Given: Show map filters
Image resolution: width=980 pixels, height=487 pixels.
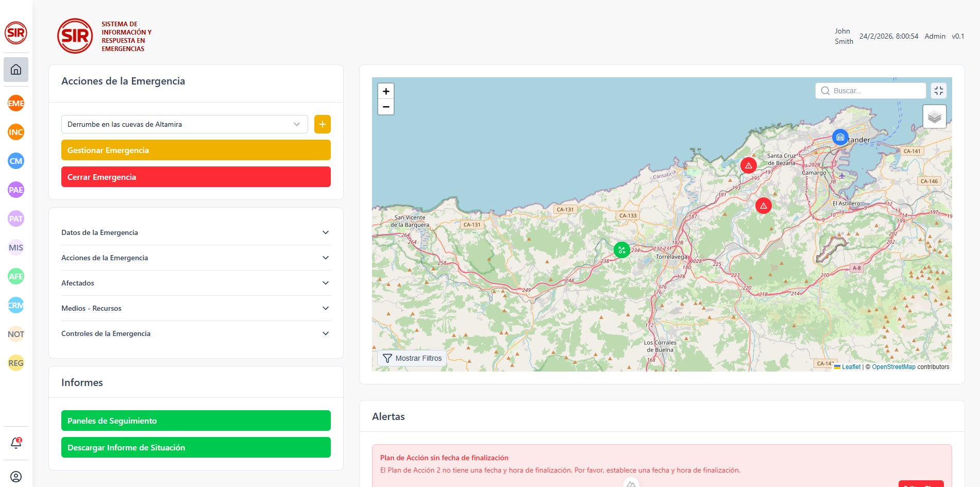Looking at the screenshot, I should [x=412, y=358].
